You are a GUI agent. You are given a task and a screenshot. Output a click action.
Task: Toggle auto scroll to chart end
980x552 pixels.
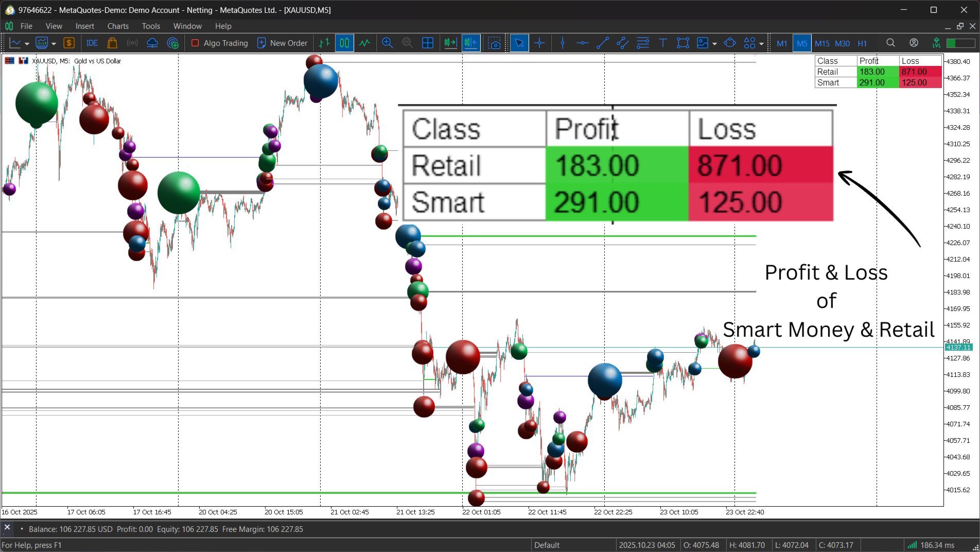click(450, 43)
